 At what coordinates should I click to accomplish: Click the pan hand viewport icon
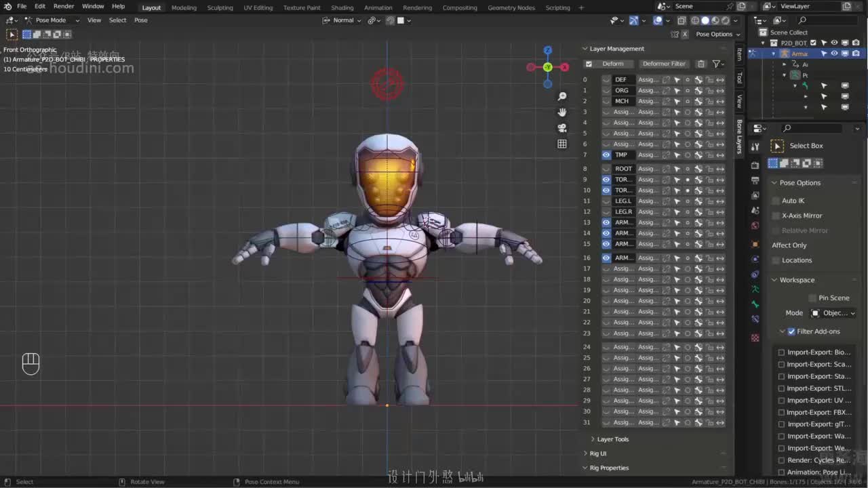[561, 113]
